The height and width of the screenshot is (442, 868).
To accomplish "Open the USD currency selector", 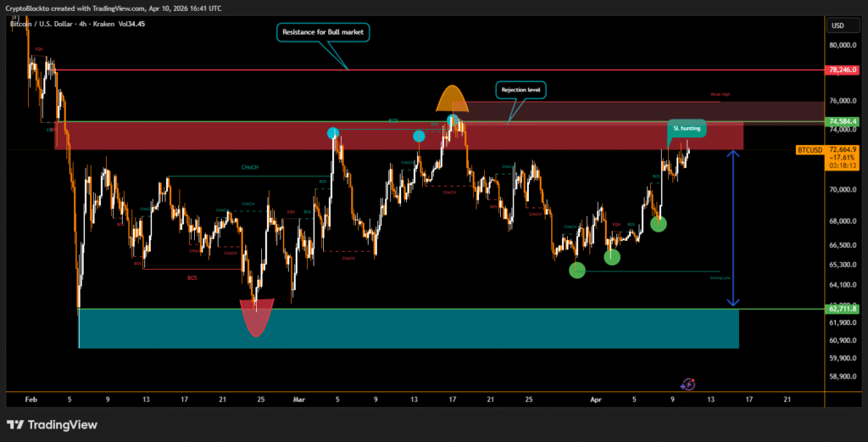I will pos(837,25).
